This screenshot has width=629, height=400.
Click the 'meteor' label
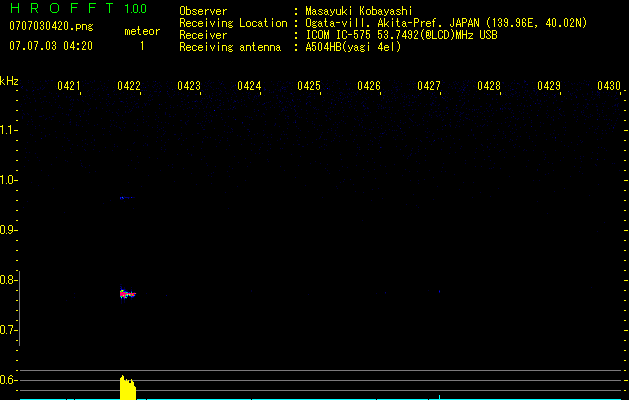tap(142, 31)
